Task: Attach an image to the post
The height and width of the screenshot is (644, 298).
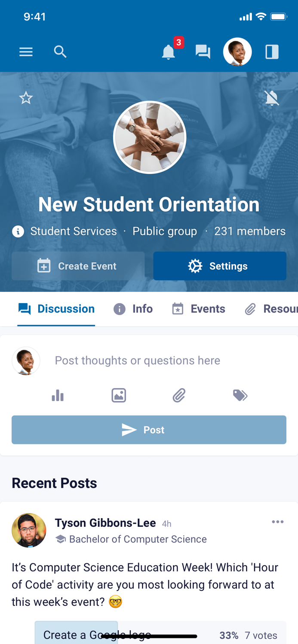Action: pyautogui.click(x=119, y=395)
